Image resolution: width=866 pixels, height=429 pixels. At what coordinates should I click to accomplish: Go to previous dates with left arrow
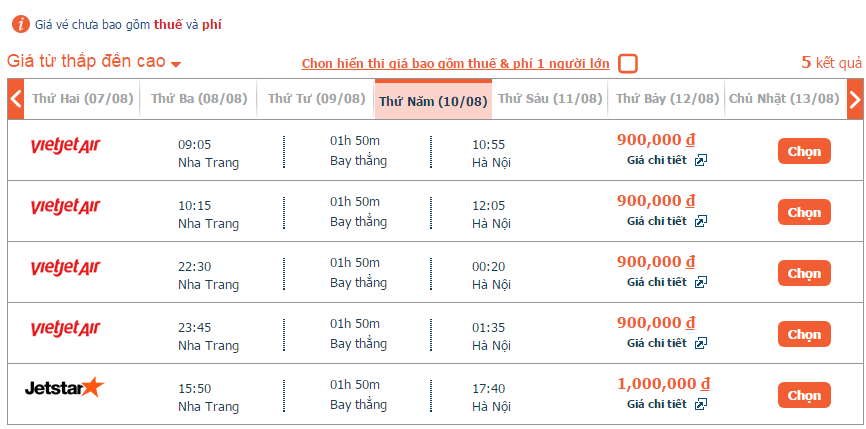click(x=16, y=99)
